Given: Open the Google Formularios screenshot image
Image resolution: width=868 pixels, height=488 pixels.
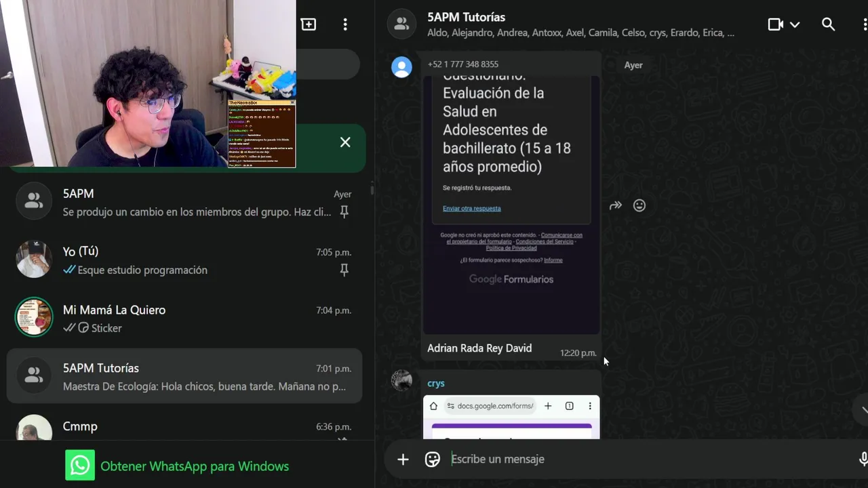Looking at the screenshot, I should pyautogui.click(x=511, y=203).
